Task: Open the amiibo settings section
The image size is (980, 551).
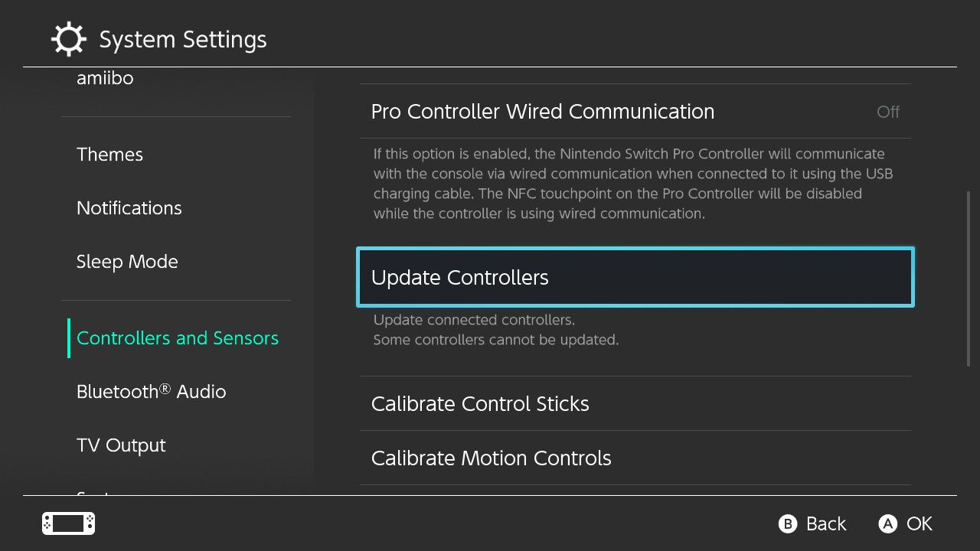Action: tap(105, 78)
